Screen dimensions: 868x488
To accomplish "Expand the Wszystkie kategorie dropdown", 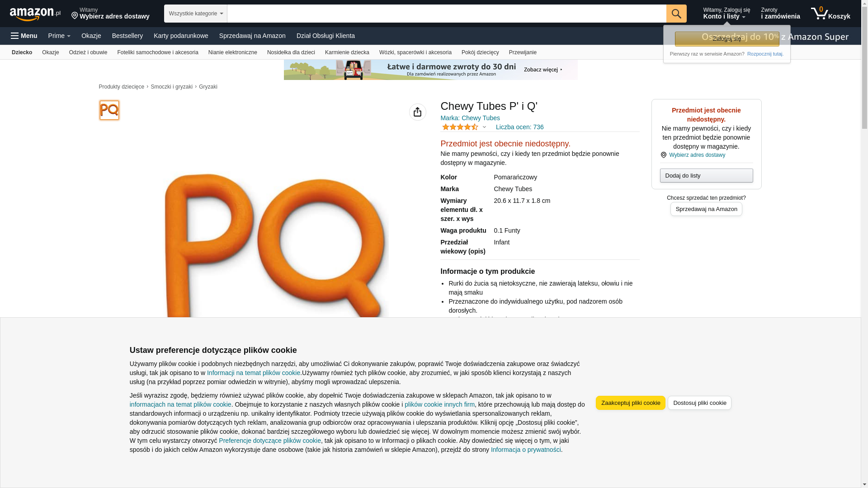I will point(196,14).
